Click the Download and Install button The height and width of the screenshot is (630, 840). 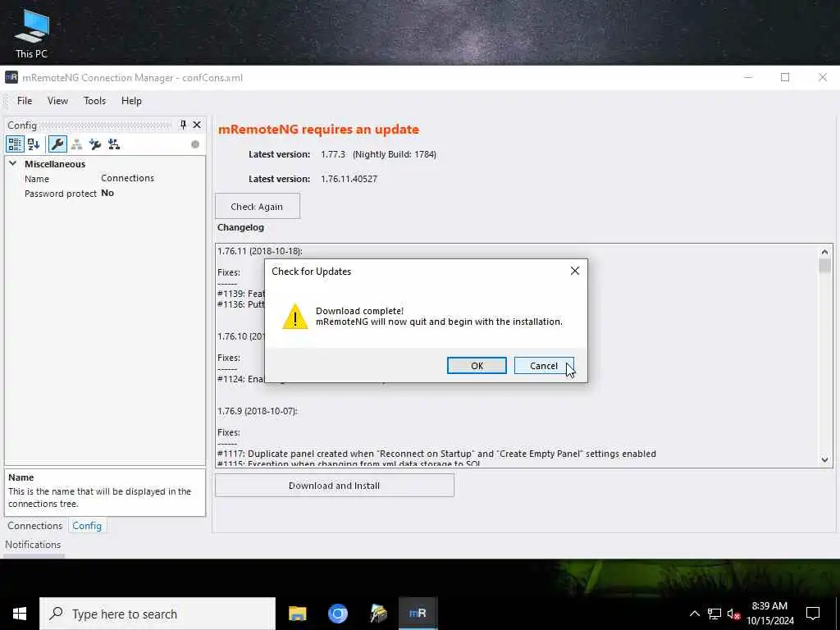tap(335, 486)
